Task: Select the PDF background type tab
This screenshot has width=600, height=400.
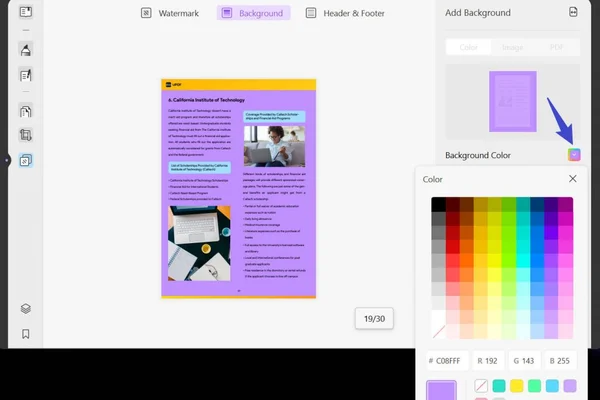Action: coord(556,47)
